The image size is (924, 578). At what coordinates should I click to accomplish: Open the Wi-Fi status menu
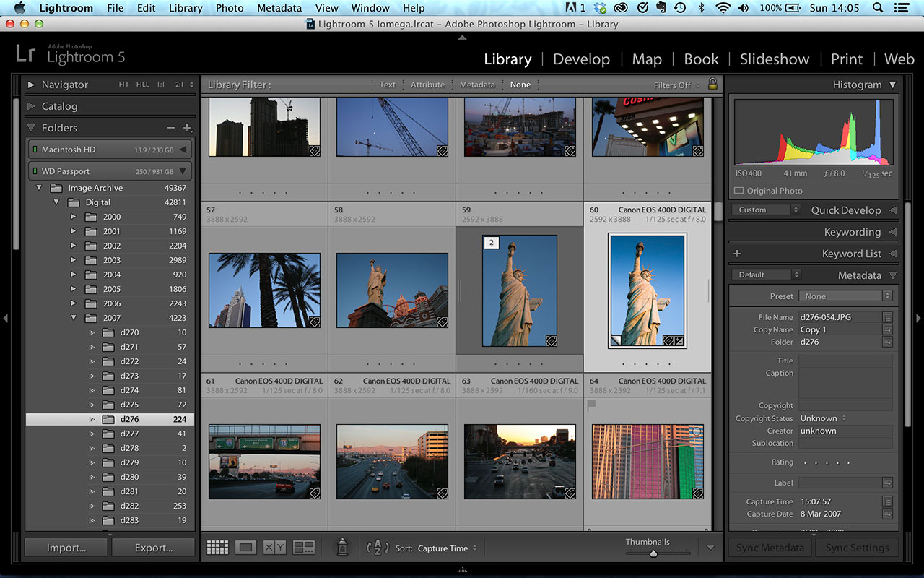pyautogui.click(x=723, y=8)
